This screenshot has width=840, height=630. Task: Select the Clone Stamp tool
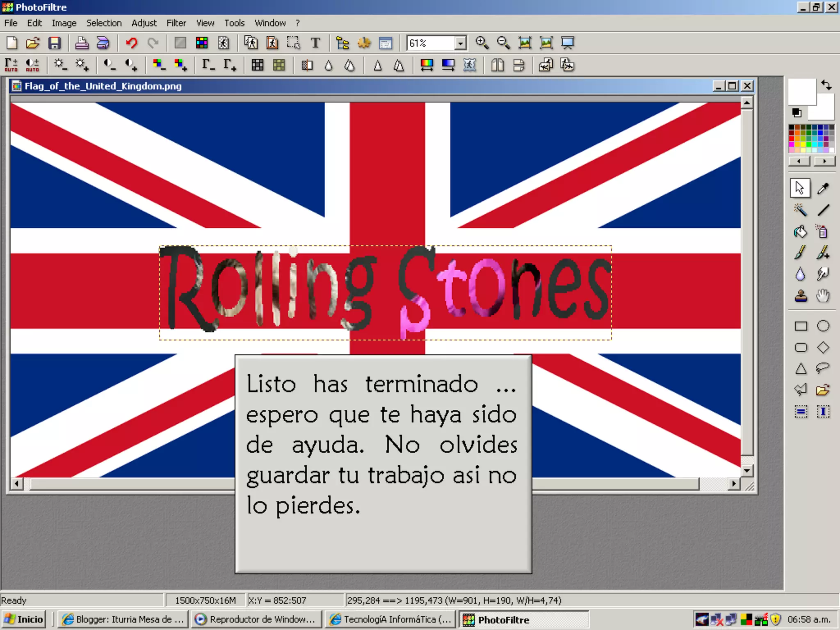coord(800,296)
